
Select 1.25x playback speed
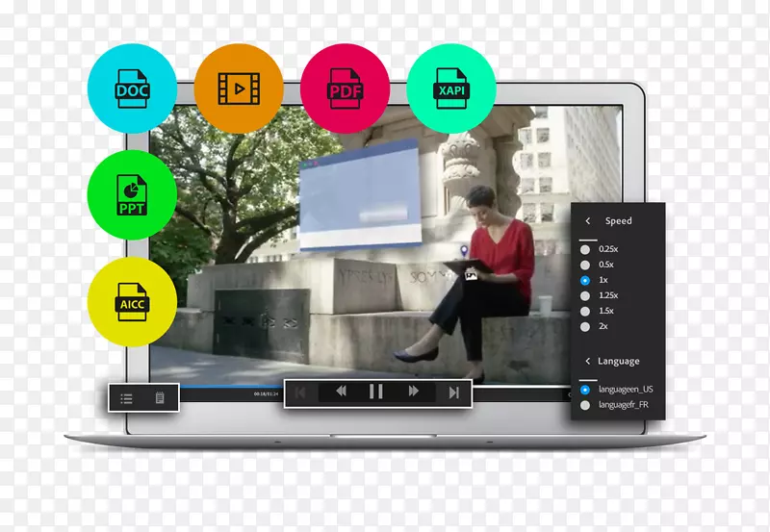pyautogui.click(x=599, y=295)
